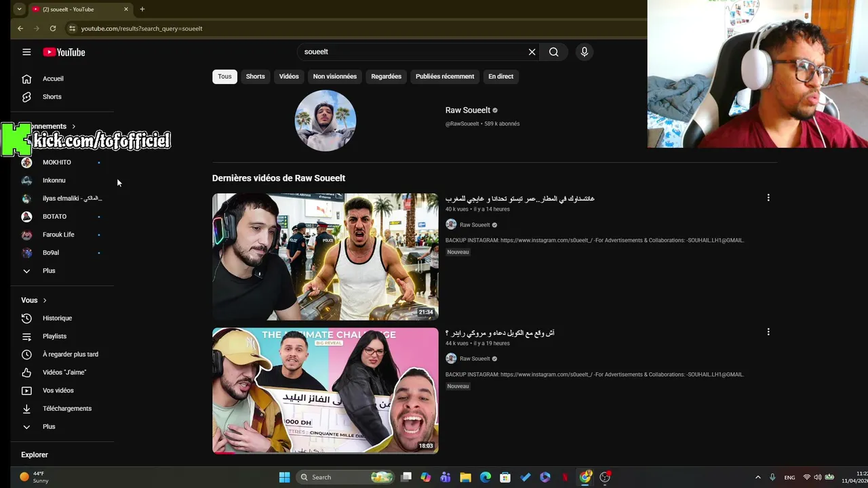
Task: Go back with the browser back arrow
Action: [20, 28]
